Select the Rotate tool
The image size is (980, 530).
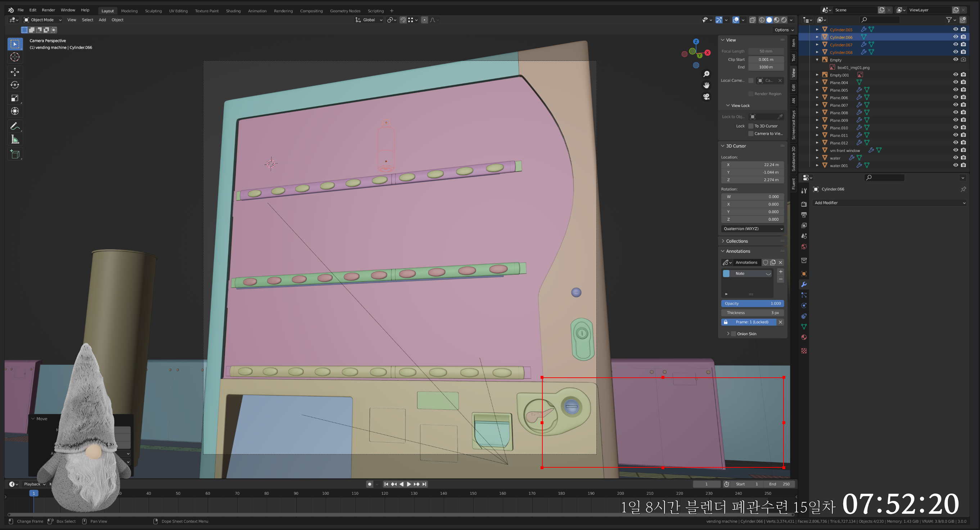point(15,85)
